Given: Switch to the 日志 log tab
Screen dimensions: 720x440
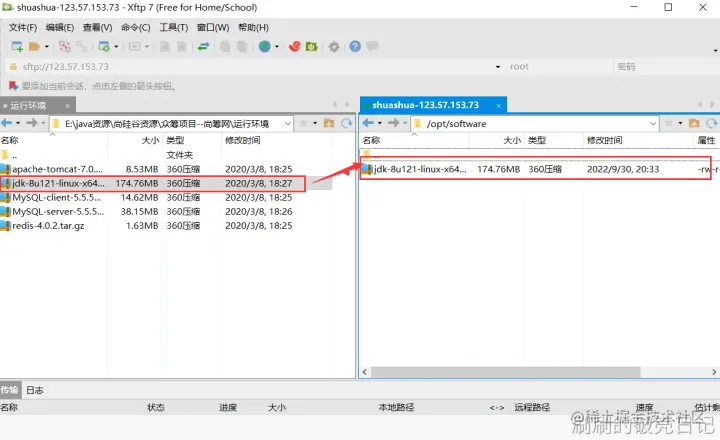Looking at the screenshot, I should click(x=34, y=390).
